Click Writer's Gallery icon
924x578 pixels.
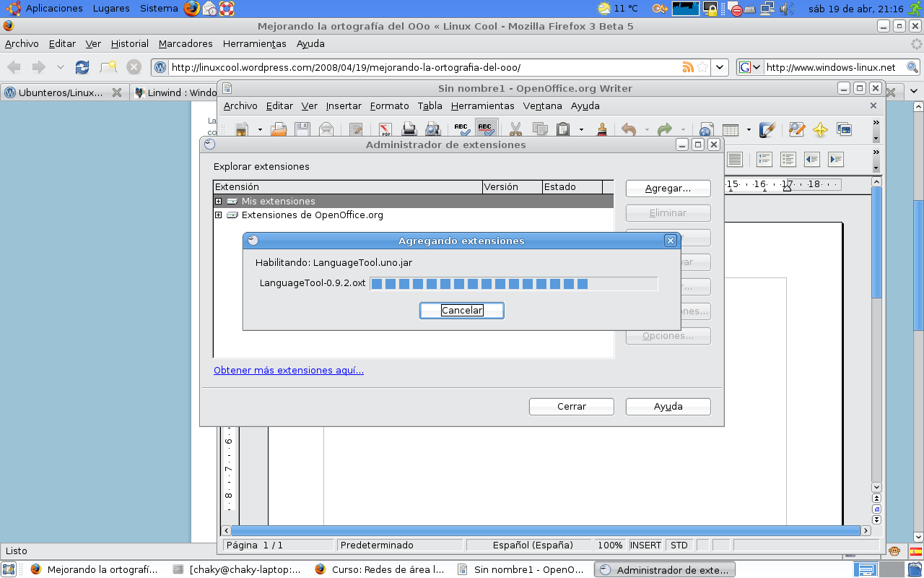[844, 130]
